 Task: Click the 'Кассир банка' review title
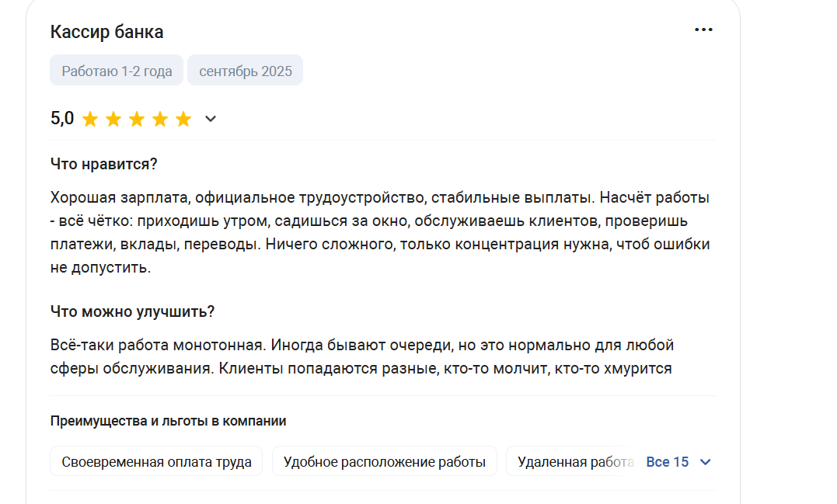click(x=106, y=32)
